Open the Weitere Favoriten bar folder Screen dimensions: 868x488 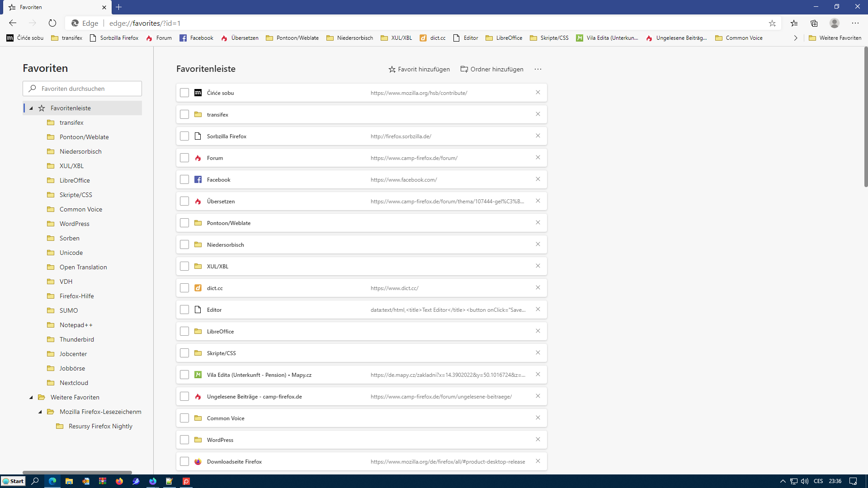coord(835,38)
